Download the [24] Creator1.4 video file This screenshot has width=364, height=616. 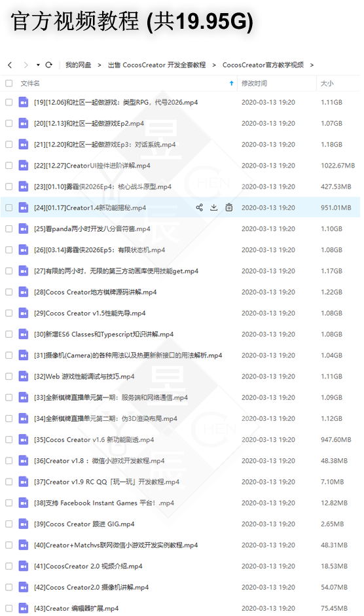pyautogui.click(x=214, y=208)
